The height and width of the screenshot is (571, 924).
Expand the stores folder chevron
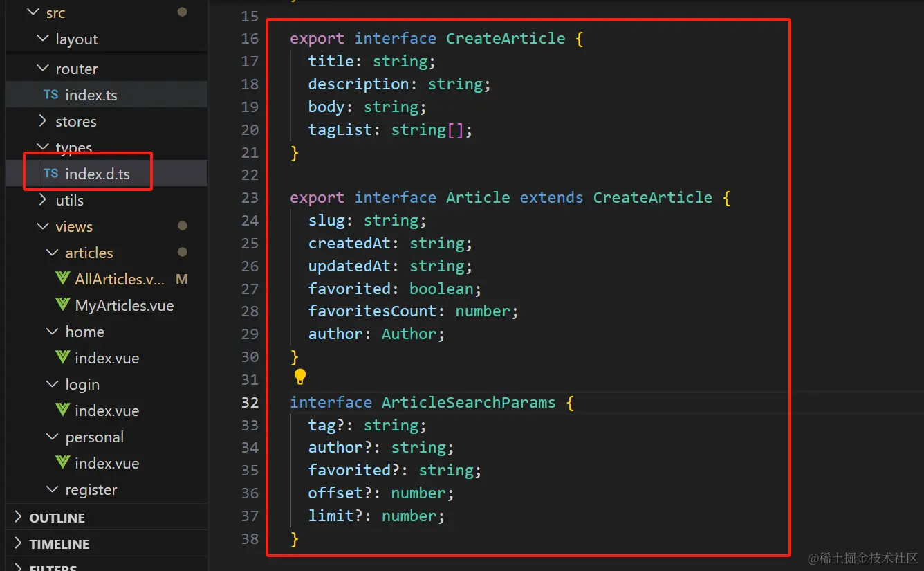42,121
